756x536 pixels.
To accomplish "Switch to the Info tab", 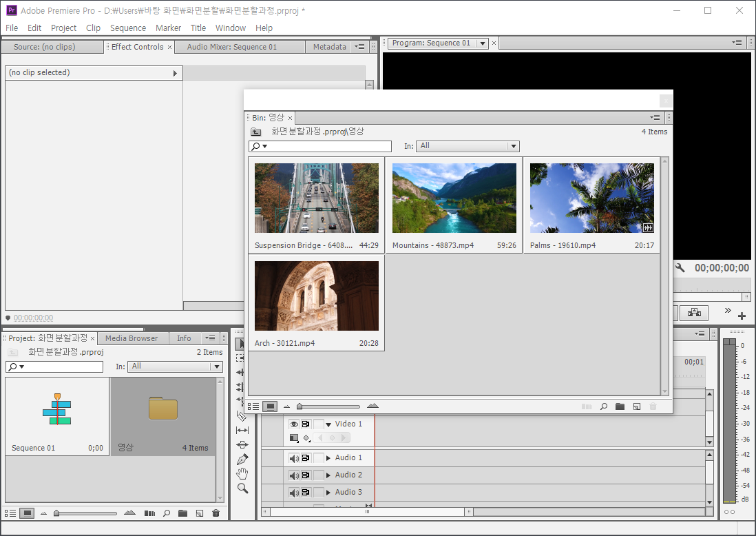I will coord(184,338).
